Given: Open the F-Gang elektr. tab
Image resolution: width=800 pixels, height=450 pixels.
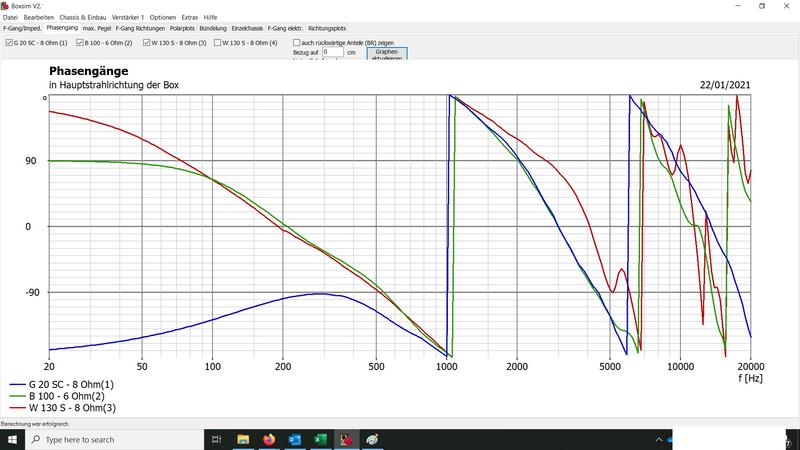Looking at the screenshot, I should pyautogui.click(x=285, y=29).
